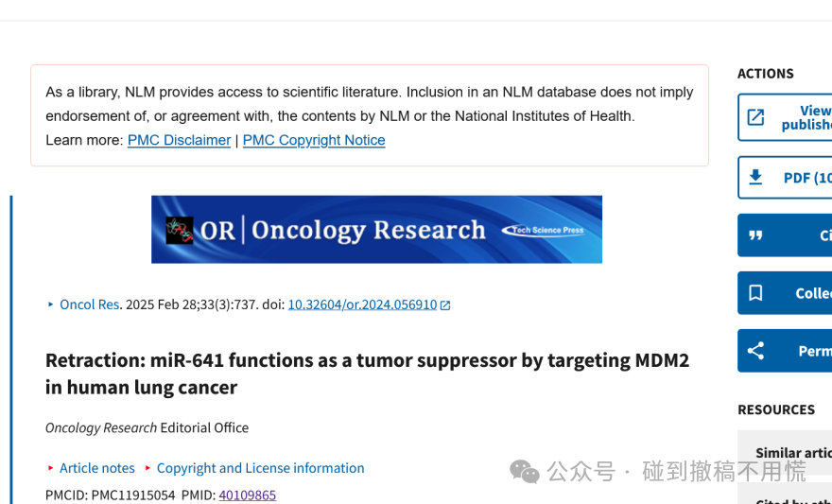
Task: Follow the DOI 10.32604/or.2024.056910 link
Action: (362, 304)
